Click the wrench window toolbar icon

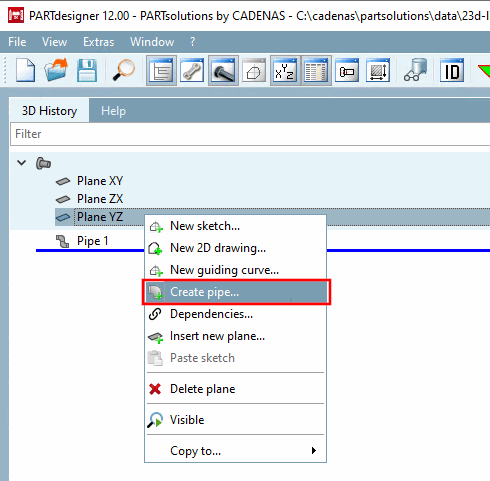tap(192, 71)
